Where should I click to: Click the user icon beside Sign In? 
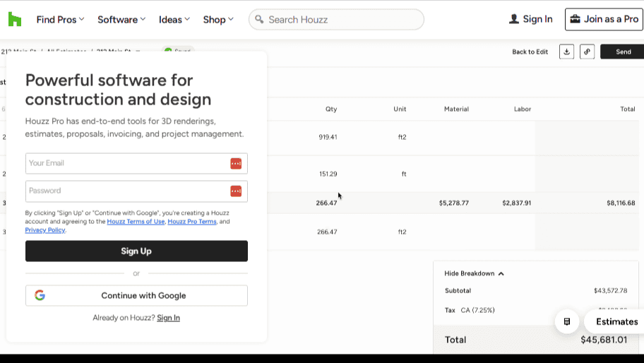[x=514, y=19]
